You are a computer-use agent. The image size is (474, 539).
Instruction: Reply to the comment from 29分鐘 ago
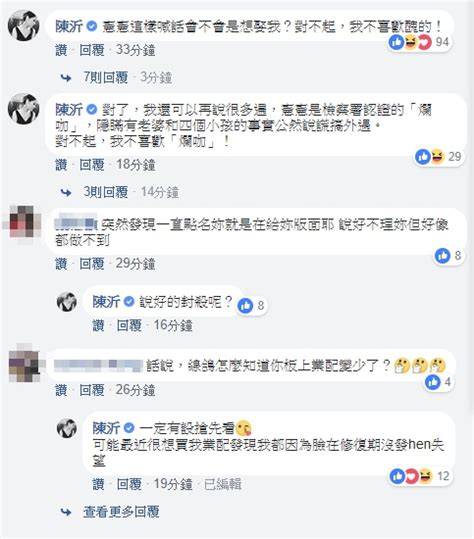coord(92,264)
